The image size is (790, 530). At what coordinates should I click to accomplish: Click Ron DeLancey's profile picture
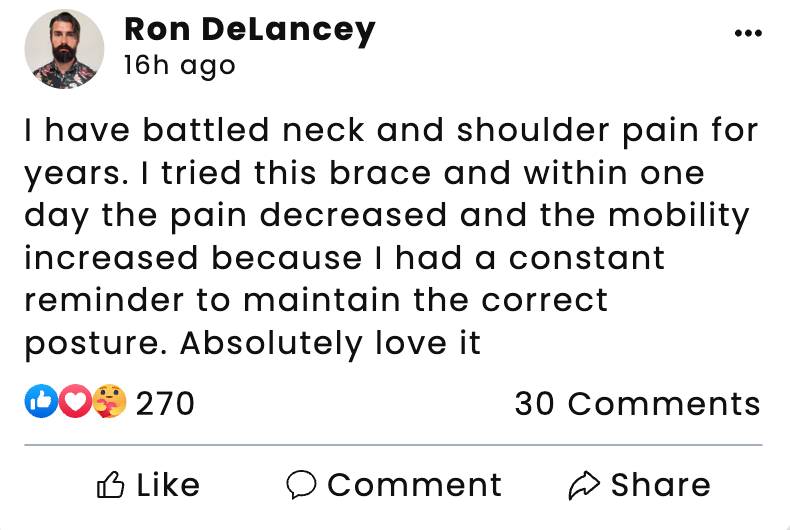click(64, 49)
